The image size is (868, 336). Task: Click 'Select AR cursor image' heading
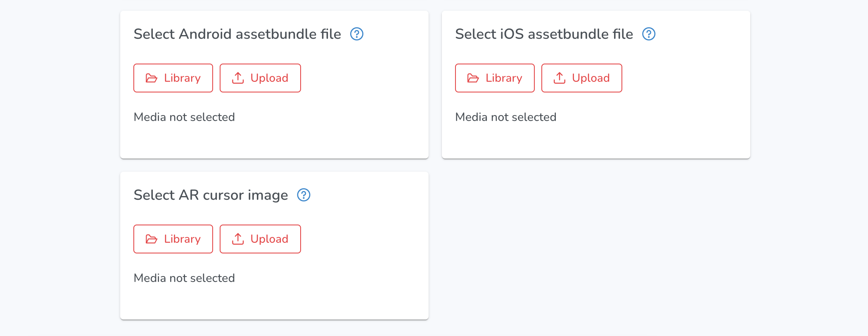pos(211,195)
